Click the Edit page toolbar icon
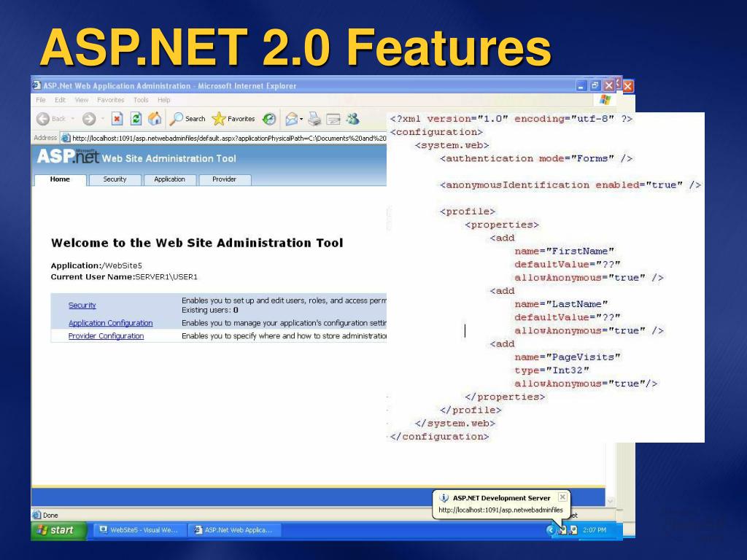747x560 pixels. click(x=333, y=119)
